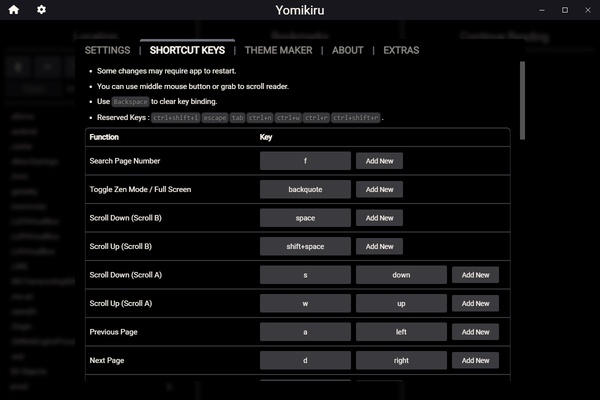
Task: Change the 'left' key binding
Action: click(401, 332)
